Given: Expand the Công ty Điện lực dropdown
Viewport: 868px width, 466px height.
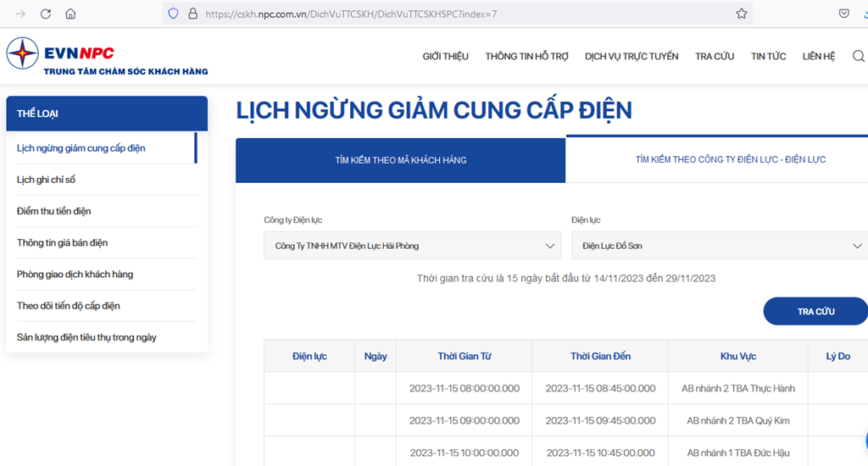Looking at the screenshot, I should point(413,245).
